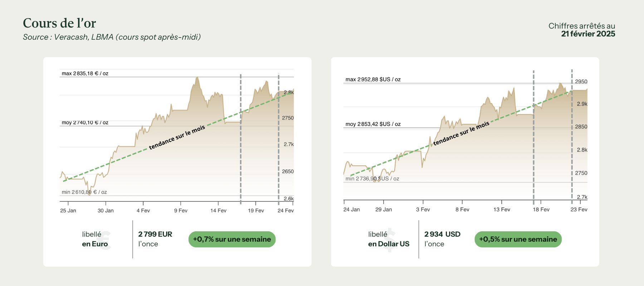Click 'moy 2 740,10 € / oz' label
644x286 pixels.
tap(85, 122)
